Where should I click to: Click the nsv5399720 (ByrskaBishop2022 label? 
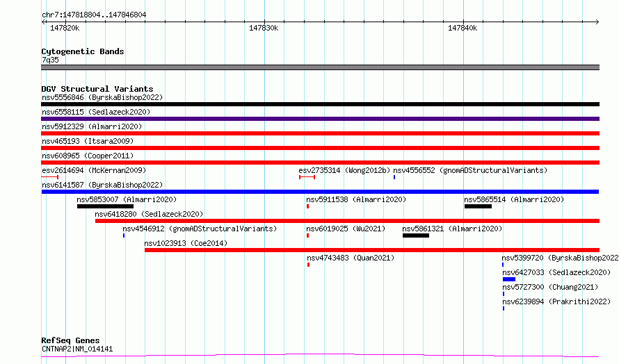(x=560, y=258)
